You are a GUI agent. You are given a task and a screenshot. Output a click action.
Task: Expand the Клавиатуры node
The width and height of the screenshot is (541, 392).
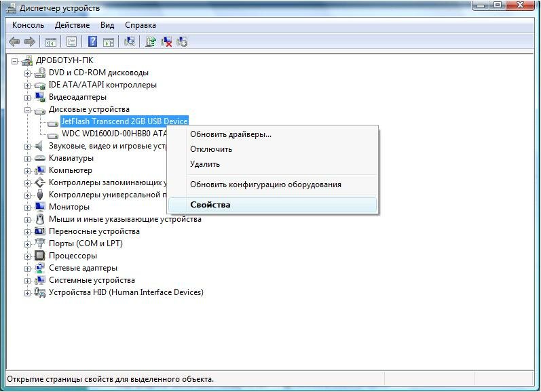coord(27,159)
